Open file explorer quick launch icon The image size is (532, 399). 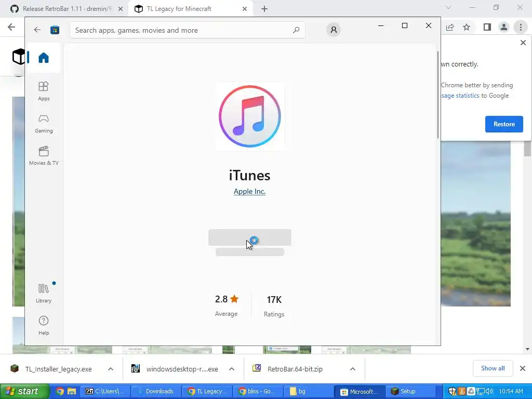[x=72, y=392]
